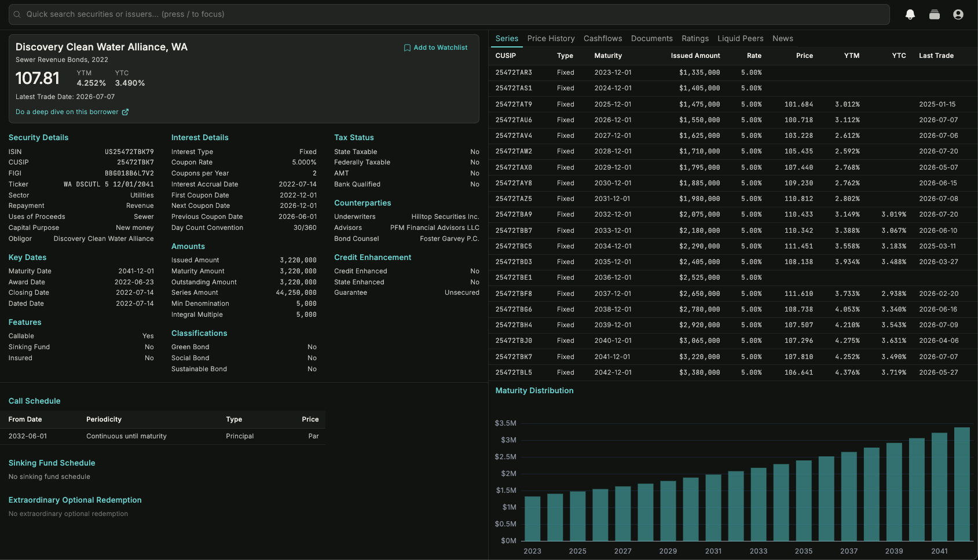Click the 2023 bar in Maturity Distribution chart

pos(532,519)
